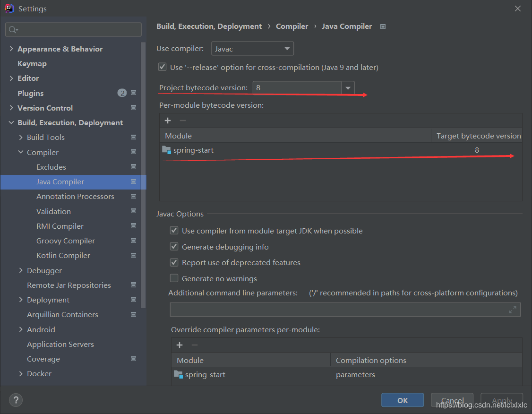Screen dimensions: 532x414
Task: Click the Build, Execution, Deployment breadcrumb
Action: tap(209, 26)
